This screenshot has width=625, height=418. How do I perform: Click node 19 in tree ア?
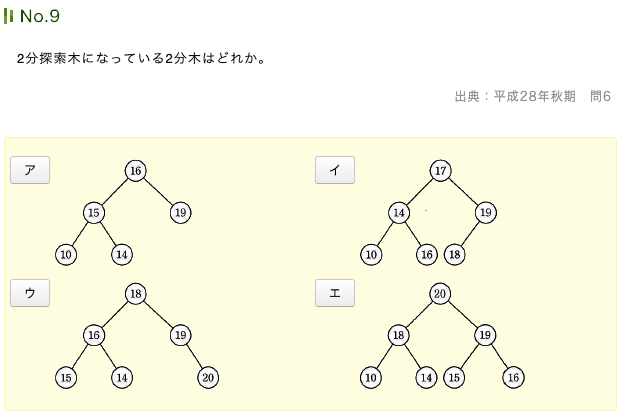pyautogui.click(x=180, y=212)
